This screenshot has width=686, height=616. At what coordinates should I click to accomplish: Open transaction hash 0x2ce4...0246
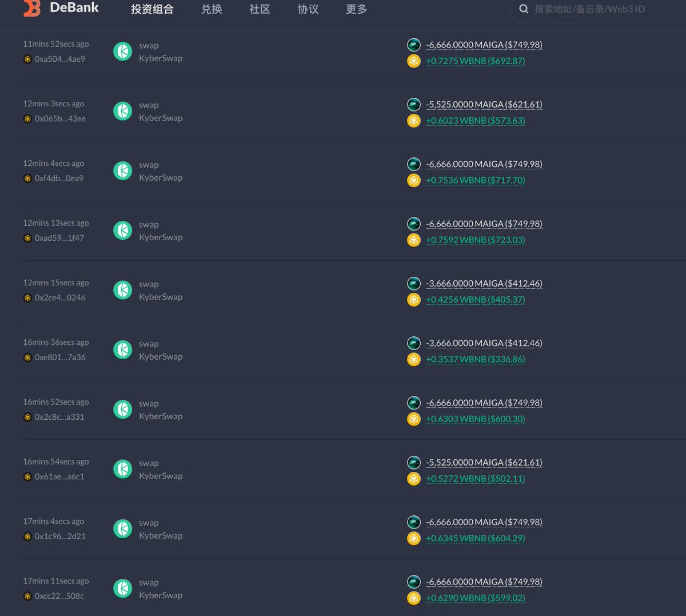pos(60,297)
